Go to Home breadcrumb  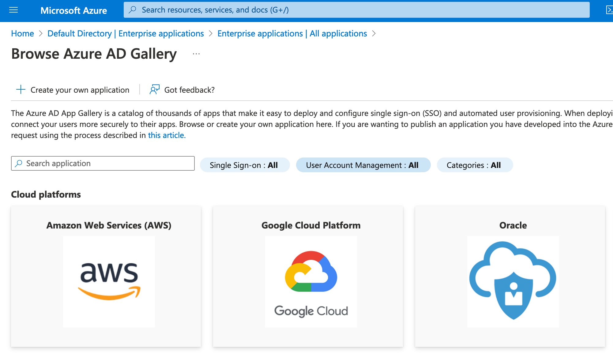point(22,33)
